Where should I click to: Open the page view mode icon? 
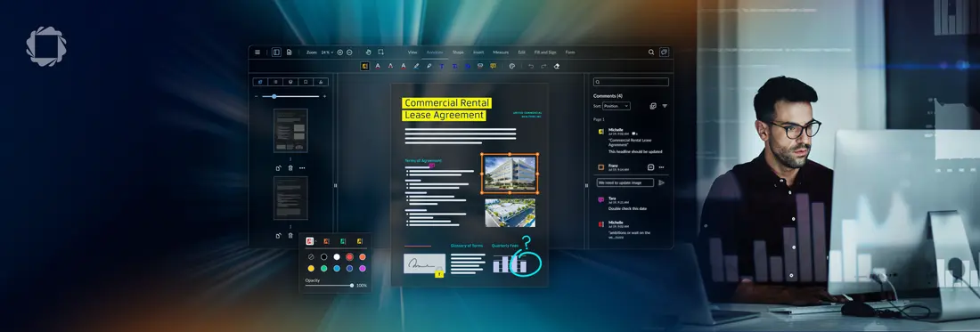point(289,53)
